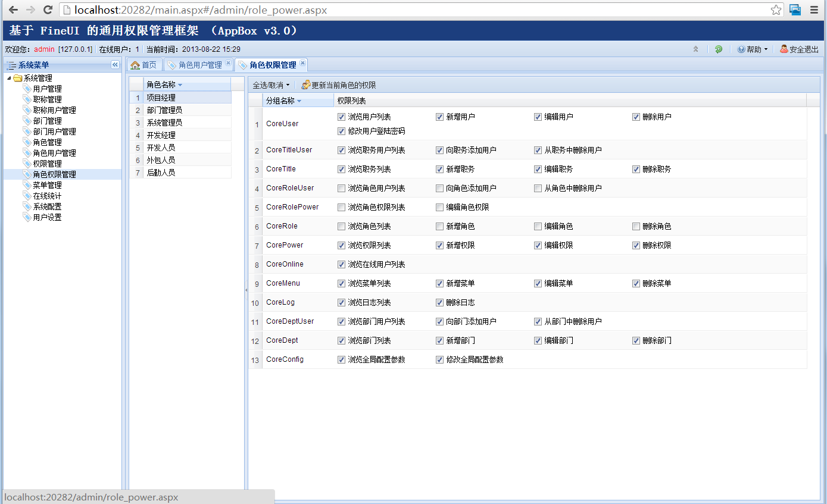
Task: Click 更新当前角色的权限 button
Action: pos(338,85)
